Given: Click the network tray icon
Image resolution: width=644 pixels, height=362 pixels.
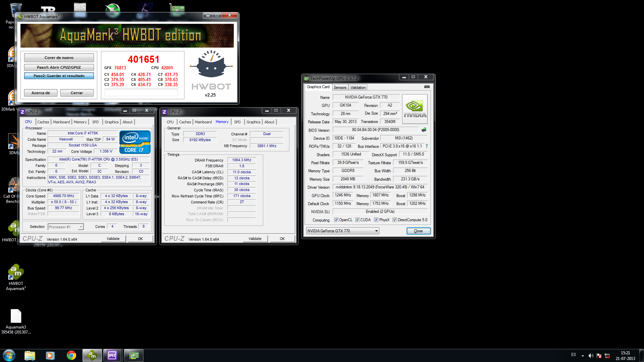Looking at the screenshot, I should tap(607, 356).
